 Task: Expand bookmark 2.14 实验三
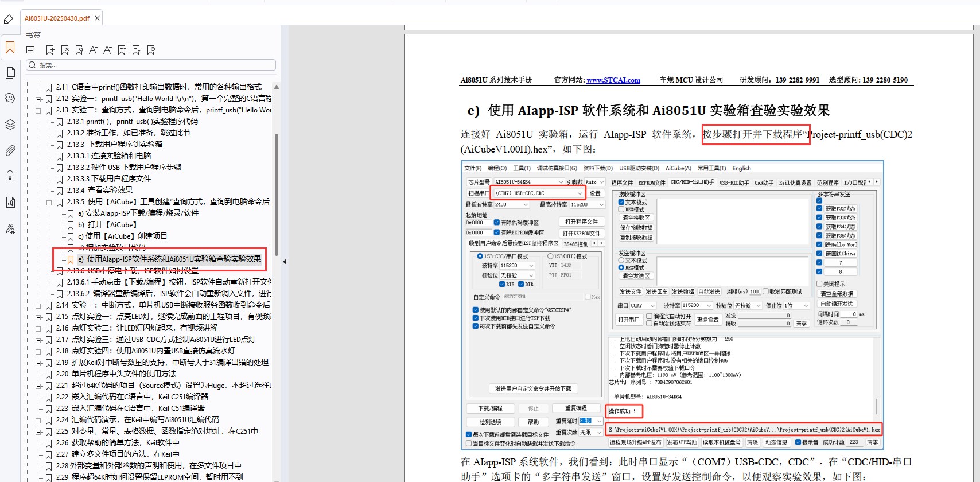pos(38,305)
